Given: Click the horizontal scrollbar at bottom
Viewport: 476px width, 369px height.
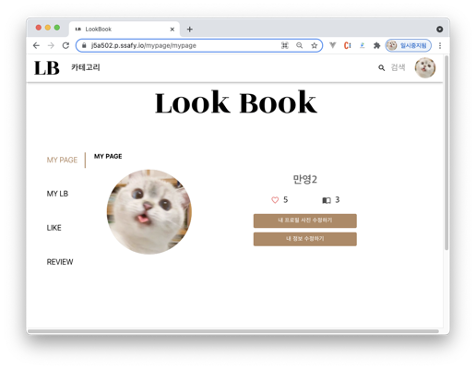Looking at the screenshot, I should [233, 331].
